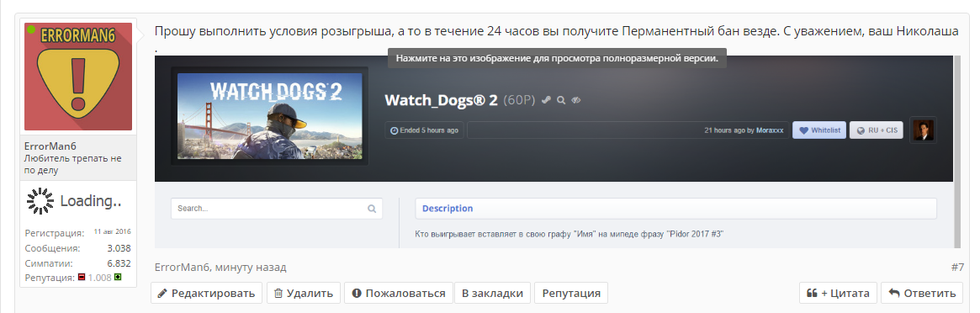Click the 'минуту назад' timestamp

(250, 268)
